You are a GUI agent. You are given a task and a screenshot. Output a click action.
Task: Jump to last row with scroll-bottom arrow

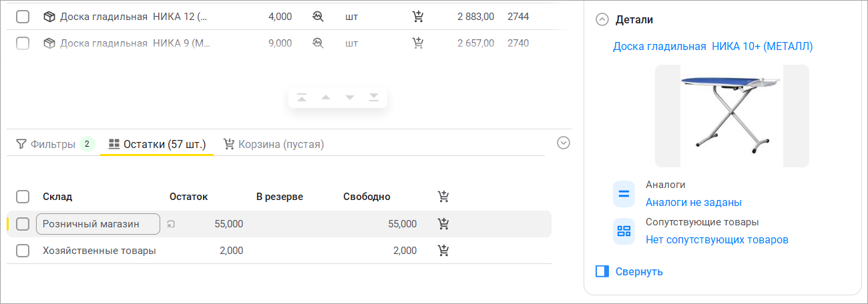(x=374, y=98)
